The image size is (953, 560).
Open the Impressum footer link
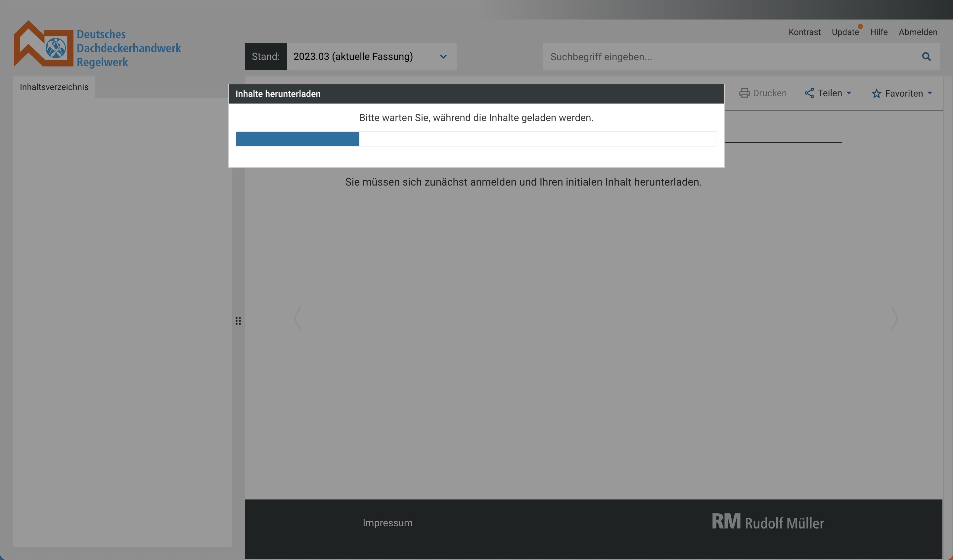[x=387, y=523]
